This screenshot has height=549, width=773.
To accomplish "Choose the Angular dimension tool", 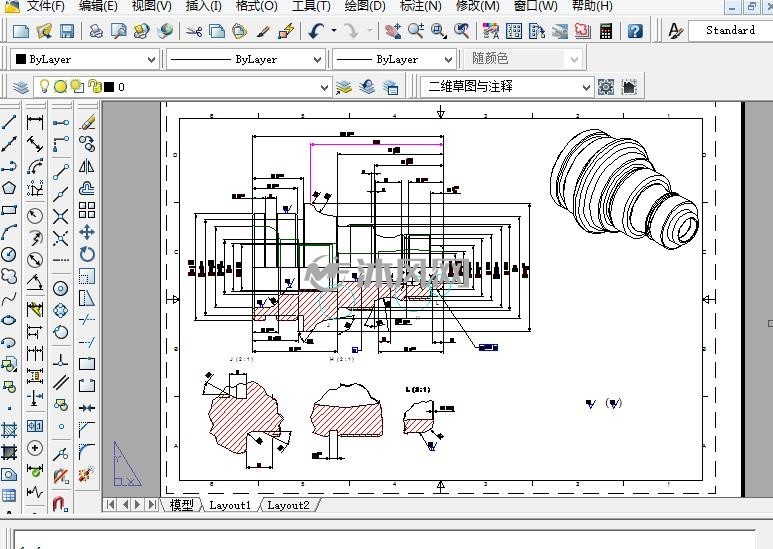I will tap(35, 282).
